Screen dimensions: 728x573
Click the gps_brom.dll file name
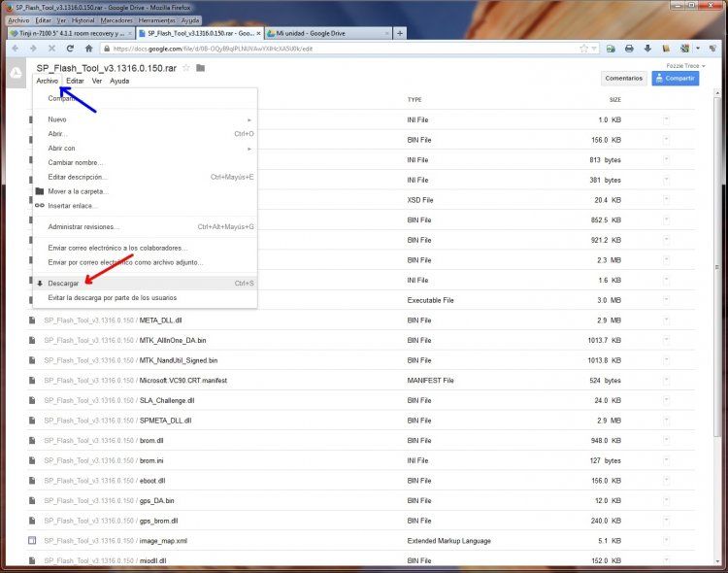click(158, 521)
